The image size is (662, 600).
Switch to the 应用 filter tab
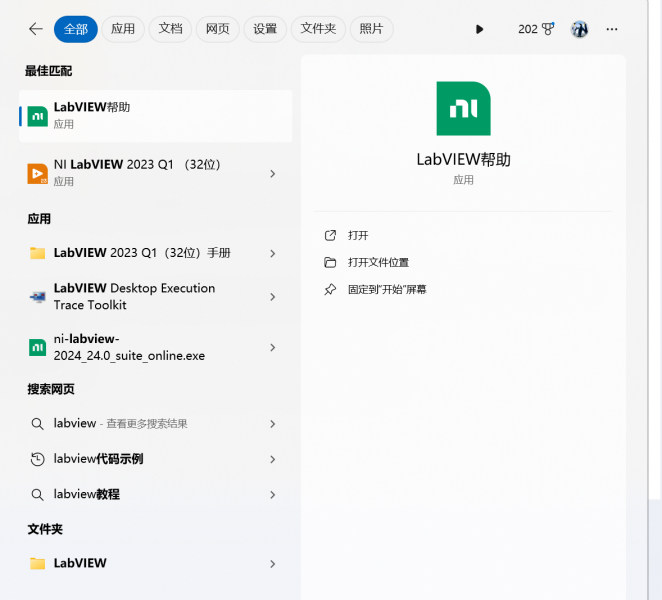click(x=123, y=29)
